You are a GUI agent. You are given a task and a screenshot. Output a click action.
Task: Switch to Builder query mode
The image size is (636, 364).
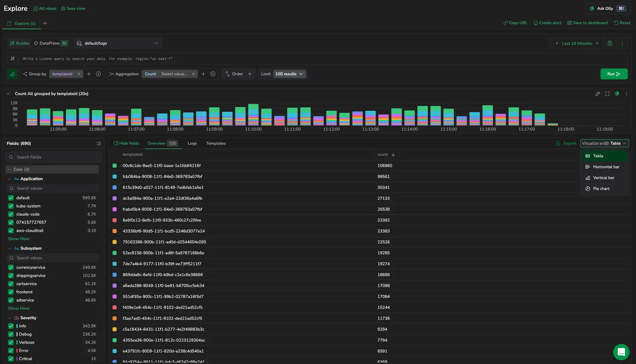pos(19,43)
